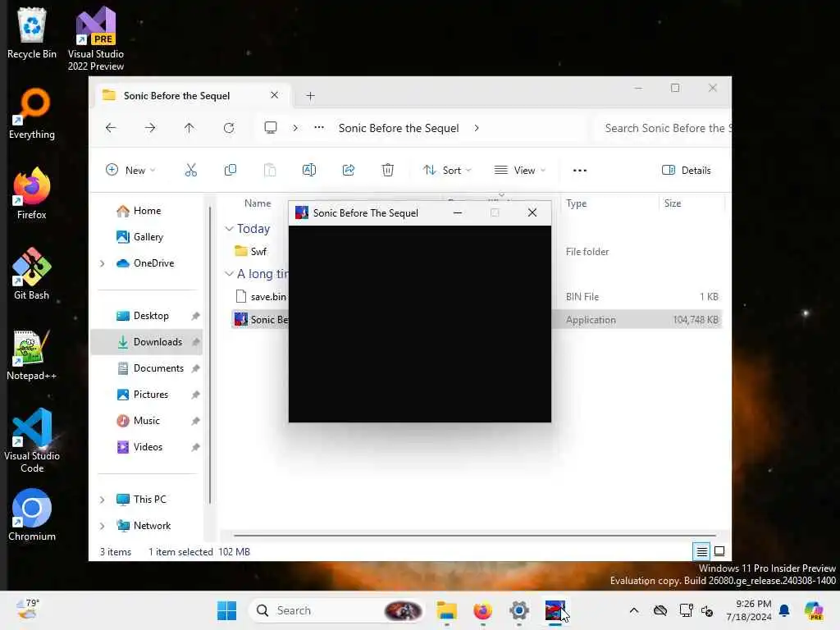Switch to details list view layout

(701, 551)
